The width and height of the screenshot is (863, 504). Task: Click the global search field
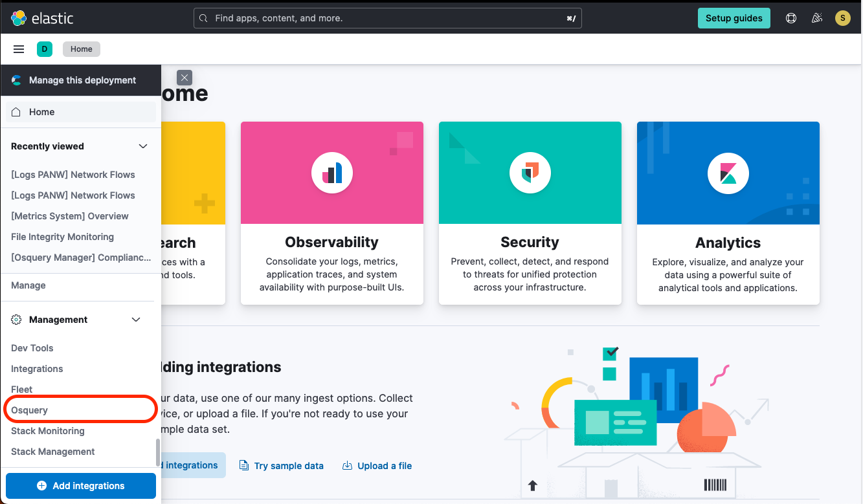click(387, 17)
